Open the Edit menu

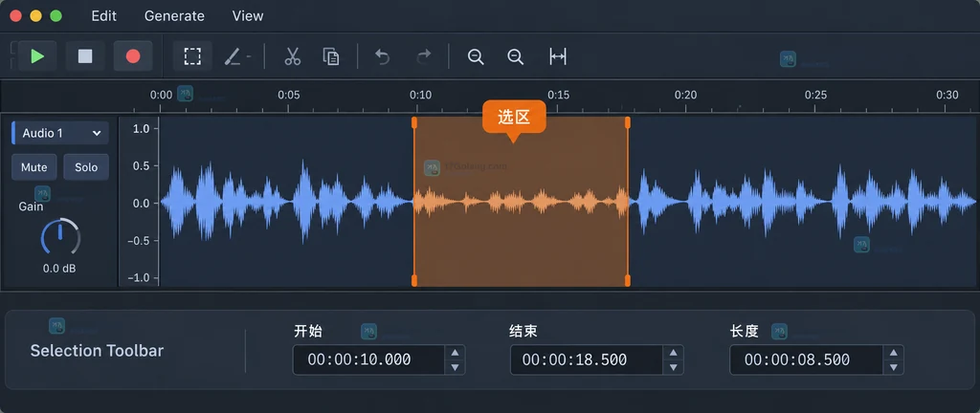point(103,16)
